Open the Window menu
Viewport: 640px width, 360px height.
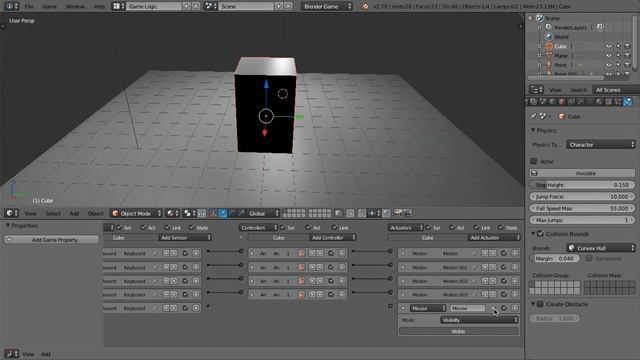pos(75,6)
